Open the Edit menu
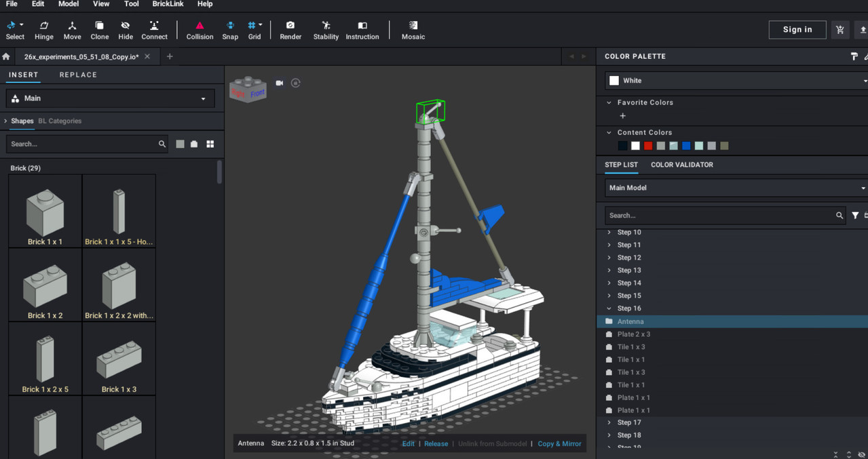This screenshot has width=868, height=459. point(38,4)
